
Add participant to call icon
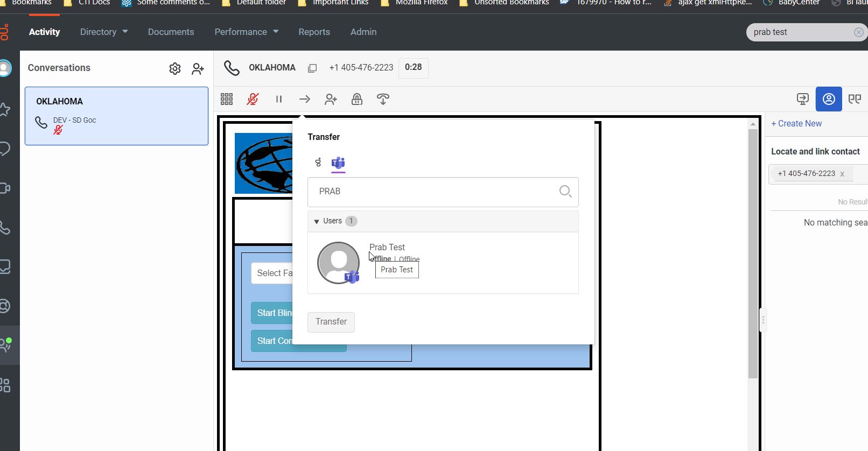click(331, 99)
